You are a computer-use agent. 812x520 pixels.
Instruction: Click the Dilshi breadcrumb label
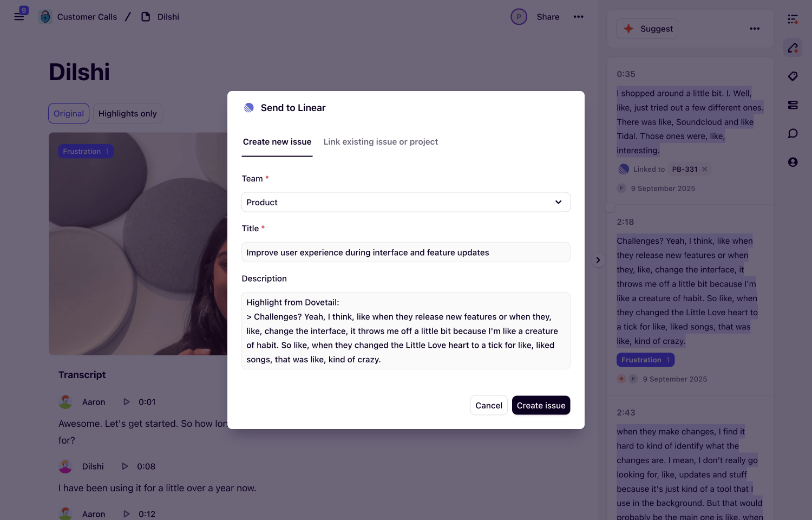click(168, 17)
